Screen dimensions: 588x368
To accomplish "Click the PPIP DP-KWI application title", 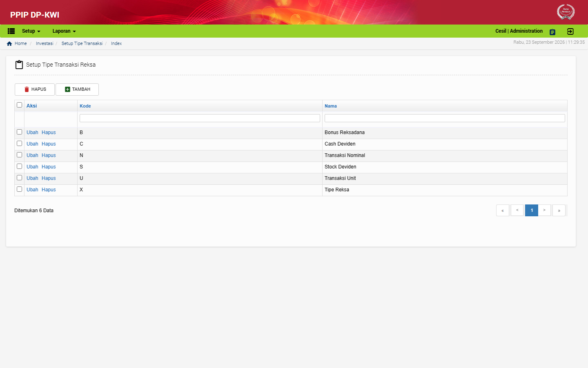I will [35, 15].
